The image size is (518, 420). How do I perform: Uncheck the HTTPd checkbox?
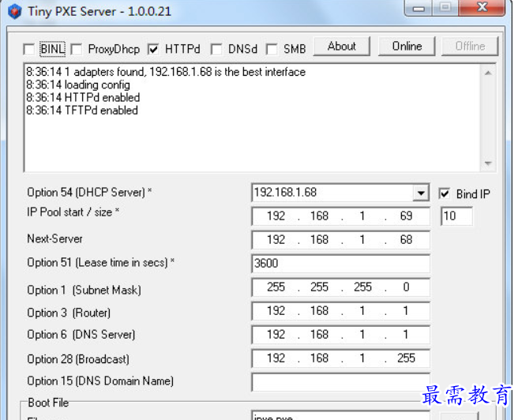pyautogui.click(x=153, y=50)
